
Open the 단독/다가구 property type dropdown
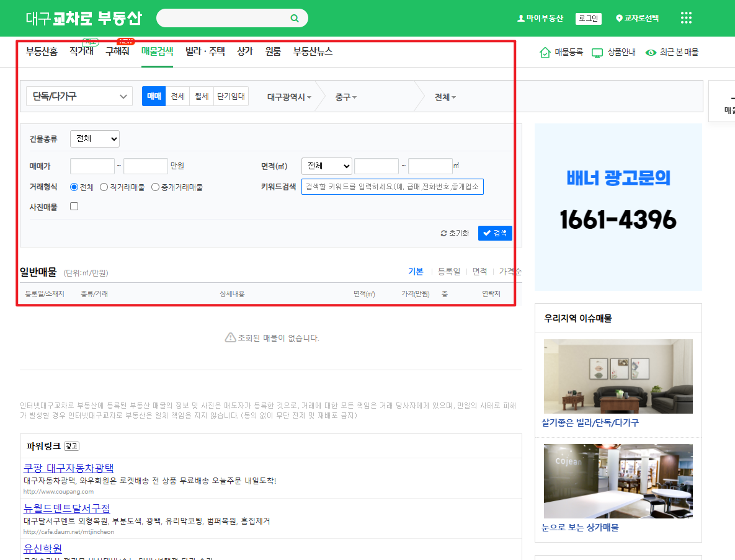pyautogui.click(x=79, y=96)
